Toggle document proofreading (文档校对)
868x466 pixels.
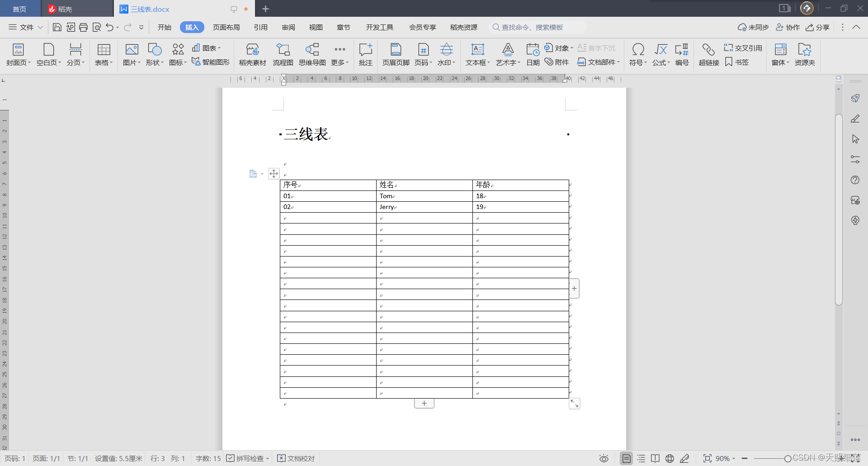296,458
